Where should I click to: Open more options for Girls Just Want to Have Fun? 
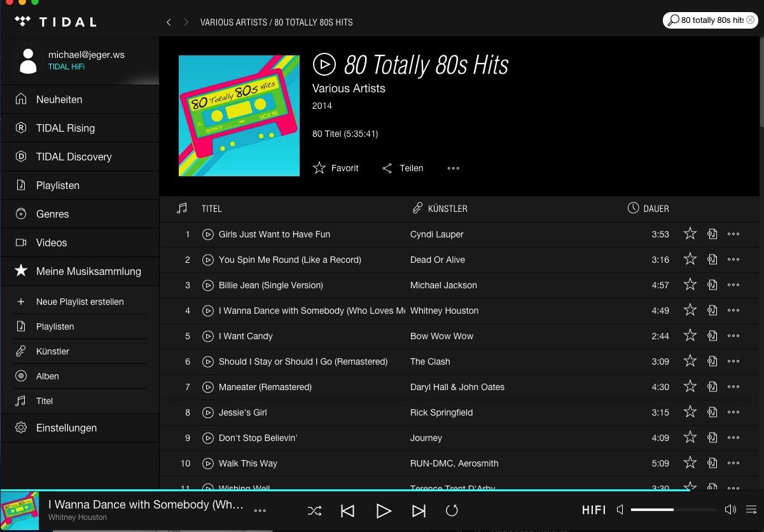coord(733,234)
